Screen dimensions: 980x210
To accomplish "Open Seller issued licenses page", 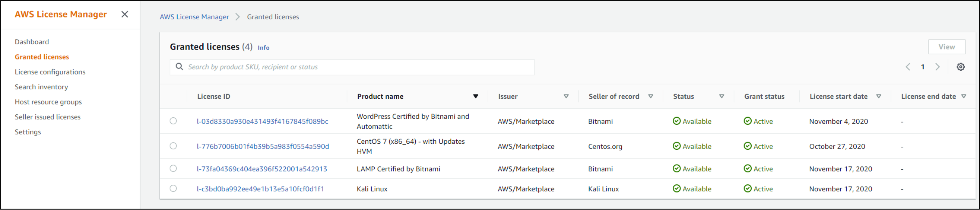I will click(x=48, y=117).
